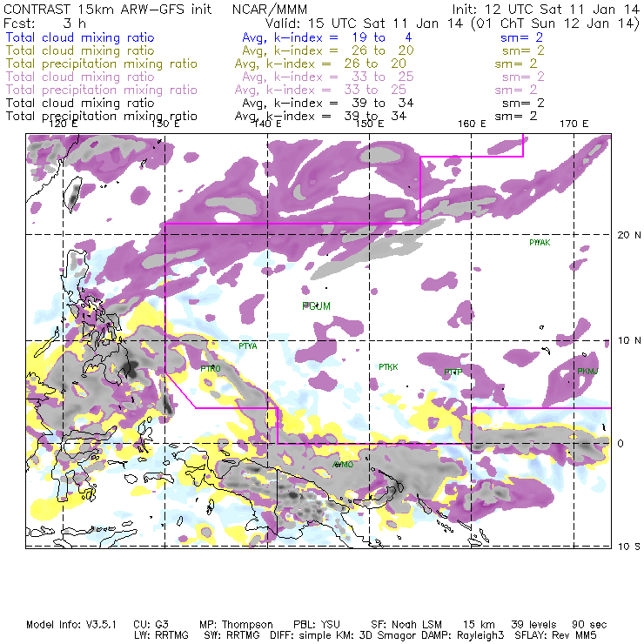Click the 170 E longitude label

coord(574,124)
